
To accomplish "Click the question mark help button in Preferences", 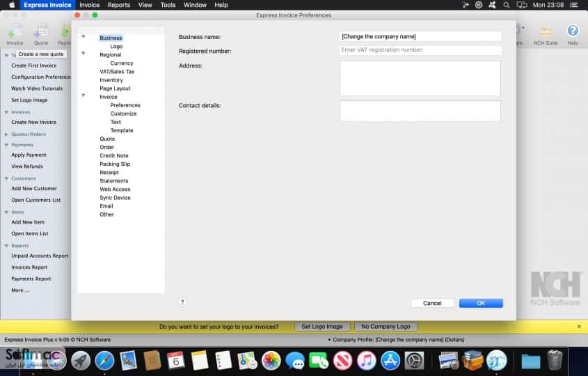I will pos(182,302).
